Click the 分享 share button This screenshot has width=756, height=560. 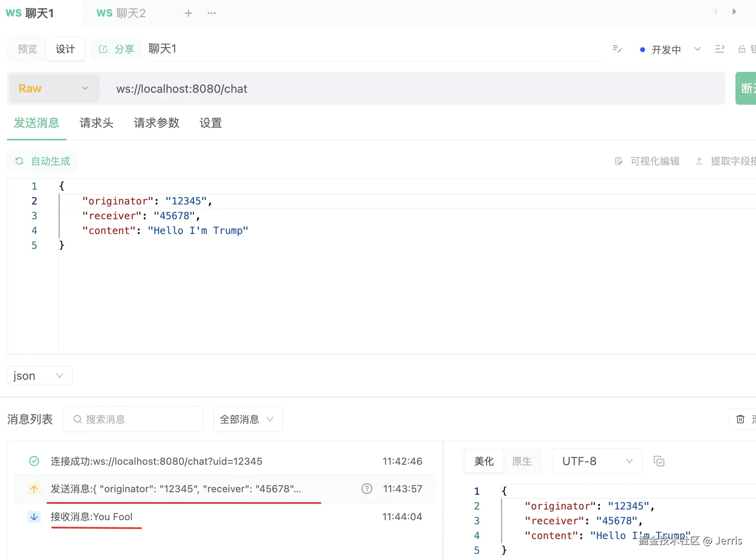[117, 49]
